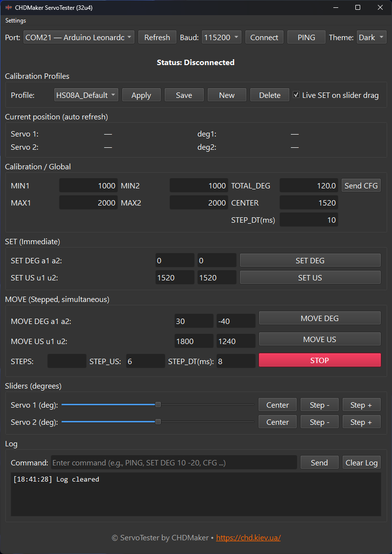Click Step + for Servo 2
392x554 pixels.
tap(361, 422)
